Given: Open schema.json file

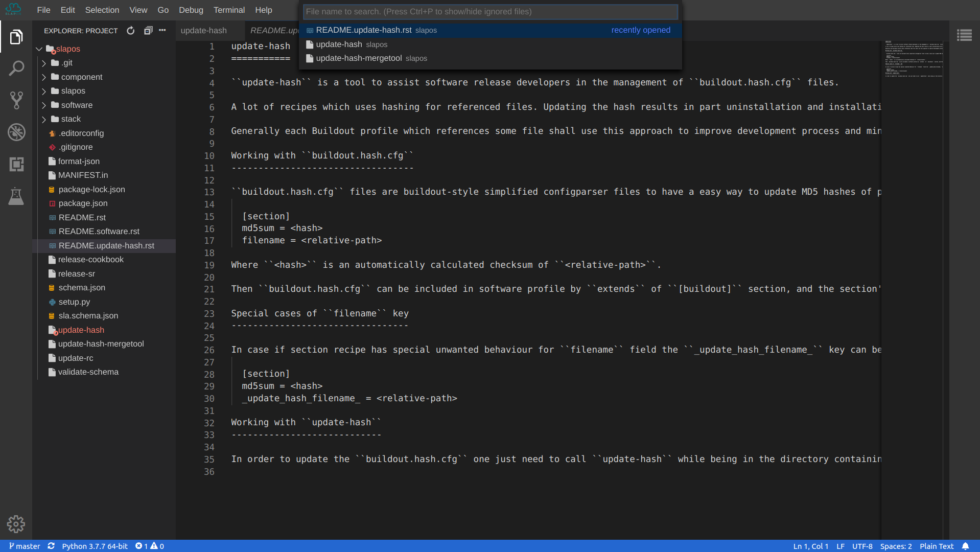Looking at the screenshot, I should 104,288.
